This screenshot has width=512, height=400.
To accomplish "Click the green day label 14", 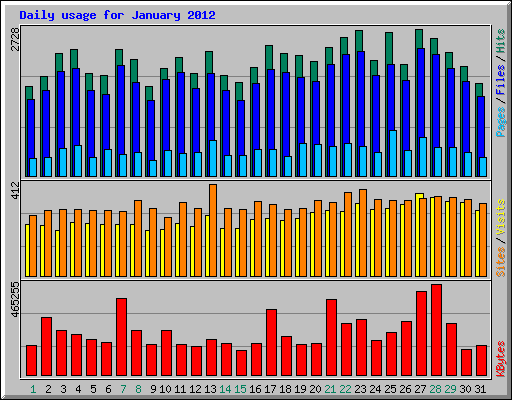I will tap(225, 389).
